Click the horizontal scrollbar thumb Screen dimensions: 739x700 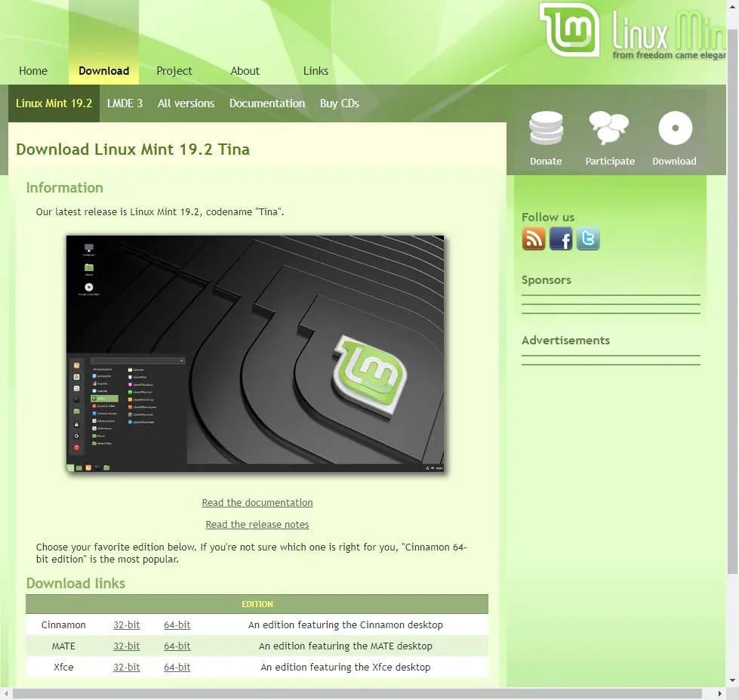coord(357,694)
